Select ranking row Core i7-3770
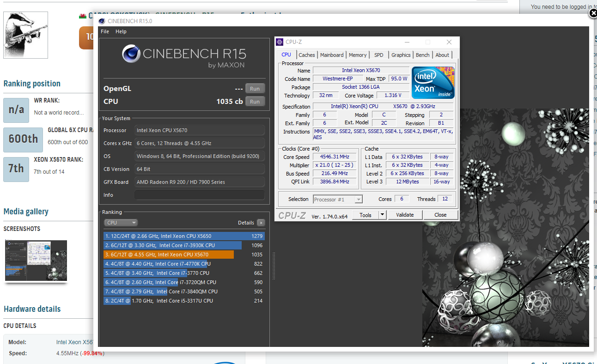This screenshot has width=597, height=364. (x=184, y=273)
